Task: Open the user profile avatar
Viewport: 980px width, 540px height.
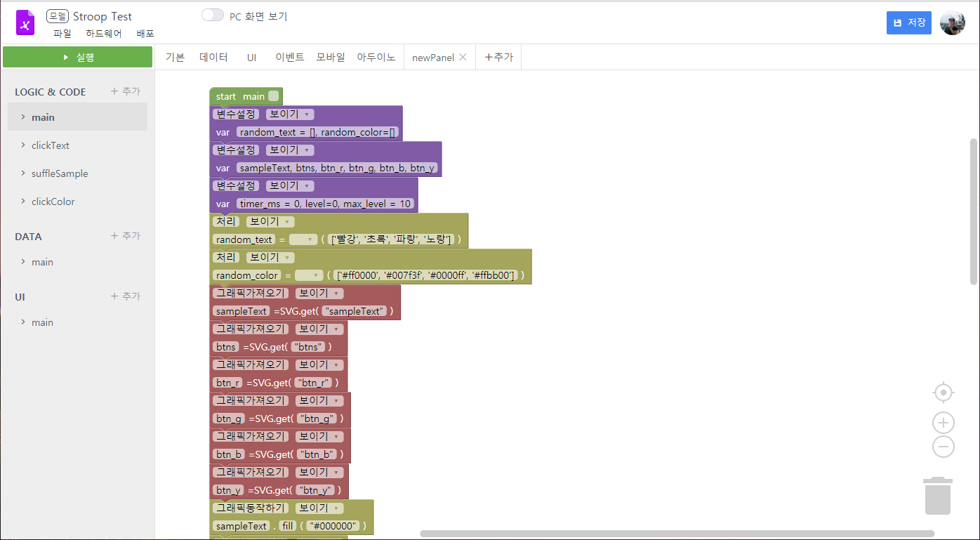Action: tap(953, 23)
